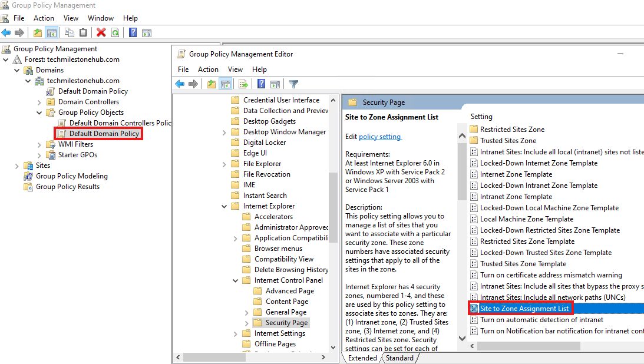Expand the Starter GPOs node
The width and height of the screenshot is (644, 364).
pyautogui.click(x=39, y=155)
